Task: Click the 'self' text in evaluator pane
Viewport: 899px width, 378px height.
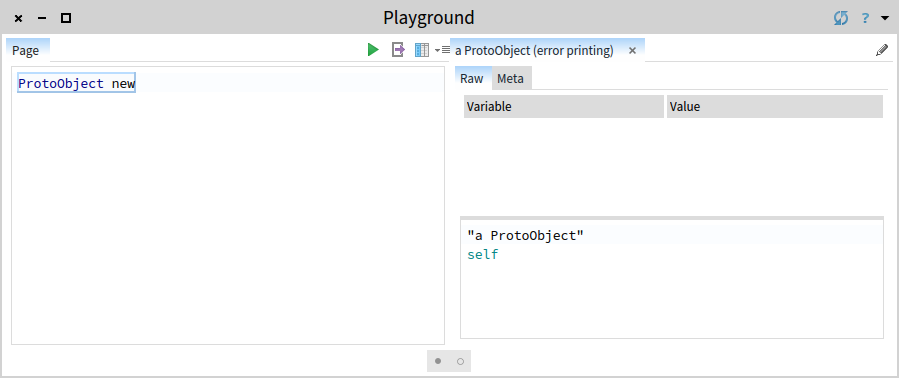Action: pyautogui.click(x=483, y=254)
